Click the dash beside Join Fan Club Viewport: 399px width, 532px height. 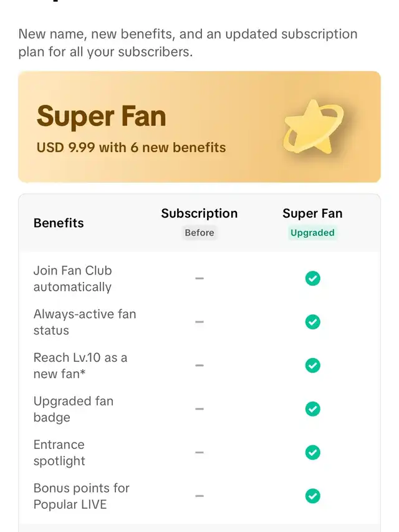click(x=199, y=278)
